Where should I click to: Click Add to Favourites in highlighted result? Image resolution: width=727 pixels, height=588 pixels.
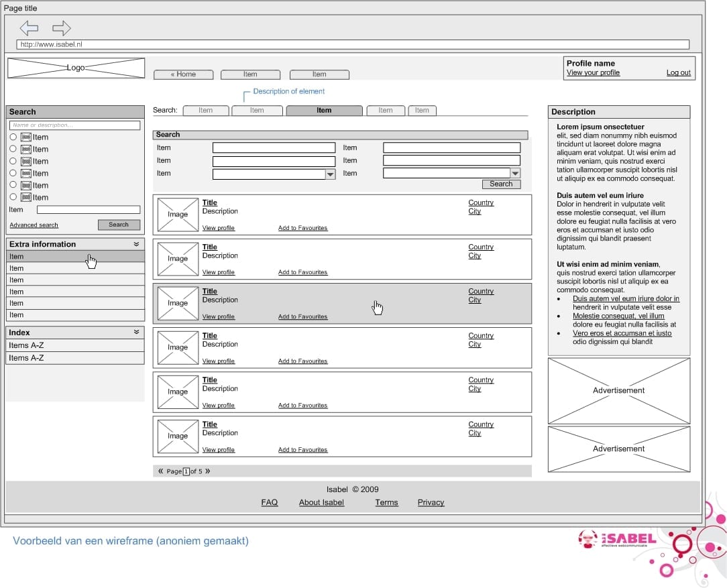302,316
